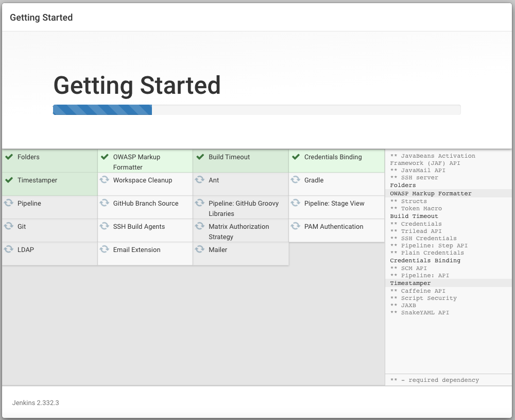
Task: Select the Credentials Binding plugin label
Action: click(333, 157)
